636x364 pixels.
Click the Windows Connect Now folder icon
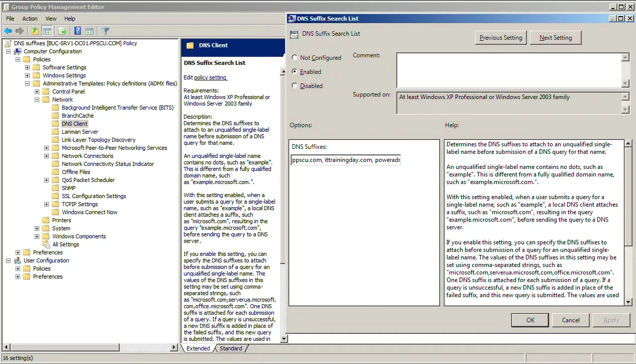tap(56, 212)
